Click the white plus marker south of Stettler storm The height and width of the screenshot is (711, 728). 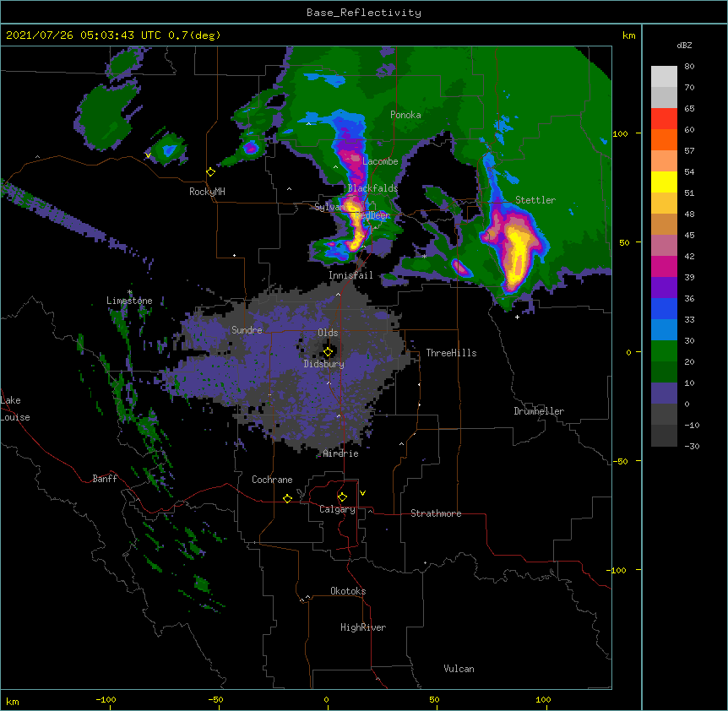[517, 318]
